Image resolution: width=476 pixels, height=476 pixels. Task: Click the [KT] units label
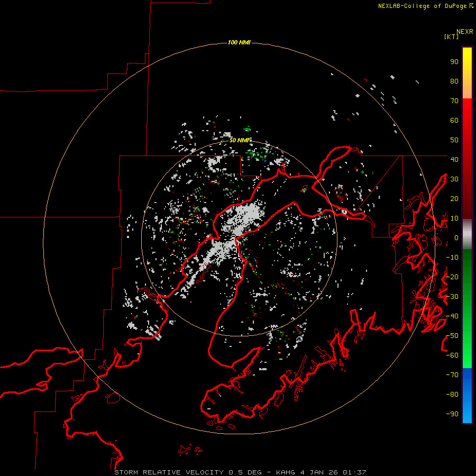[452, 36]
